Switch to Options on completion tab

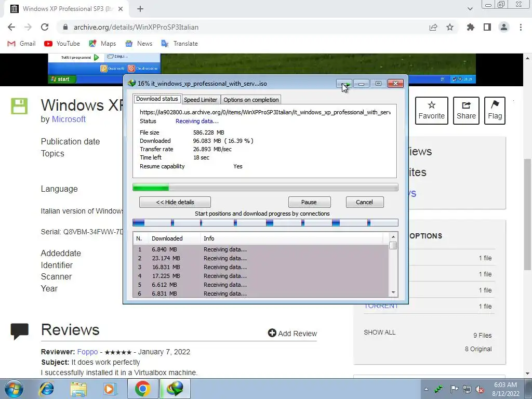[x=251, y=100]
